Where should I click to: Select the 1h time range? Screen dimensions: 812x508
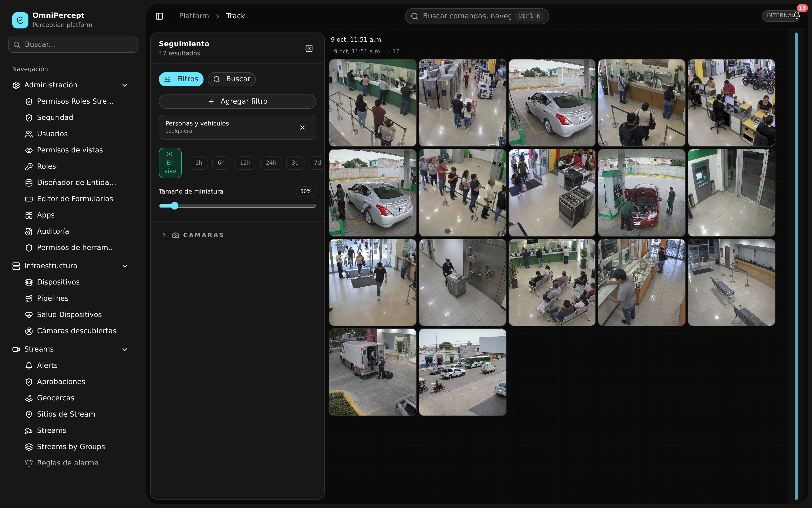pos(199,163)
